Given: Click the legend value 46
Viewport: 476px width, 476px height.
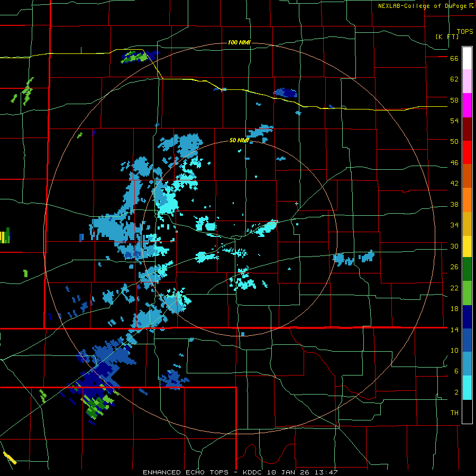Looking at the screenshot, I should (x=454, y=163).
